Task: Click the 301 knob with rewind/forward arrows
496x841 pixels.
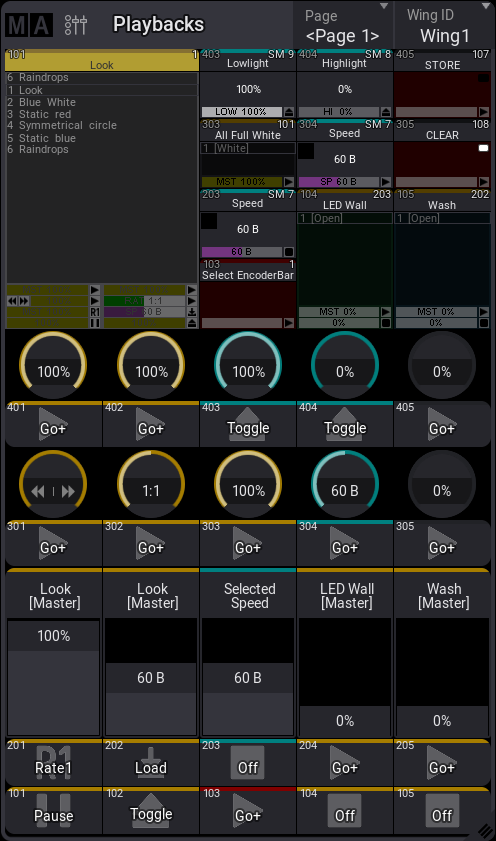Action: pos(53,484)
